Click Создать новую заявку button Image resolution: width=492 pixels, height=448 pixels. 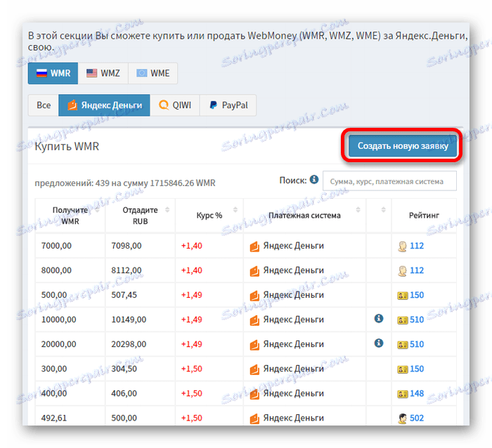coord(403,146)
